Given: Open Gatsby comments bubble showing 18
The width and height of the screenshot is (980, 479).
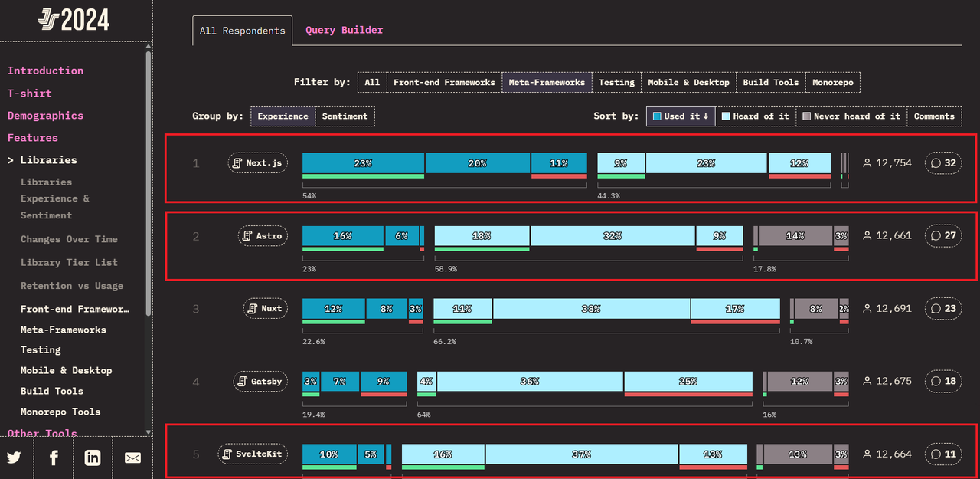Looking at the screenshot, I should [x=944, y=382].
